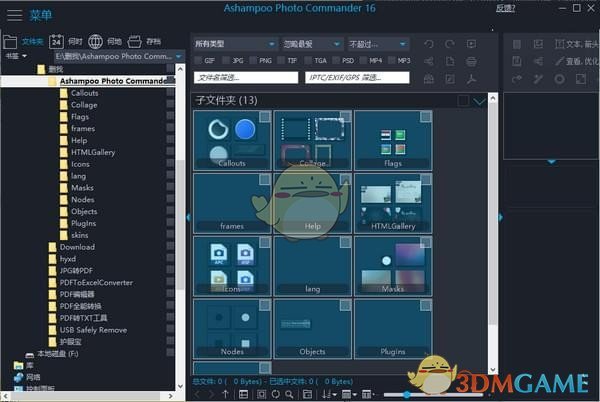Toggle the select-all checkbox in subfolder header

[463, 101]
